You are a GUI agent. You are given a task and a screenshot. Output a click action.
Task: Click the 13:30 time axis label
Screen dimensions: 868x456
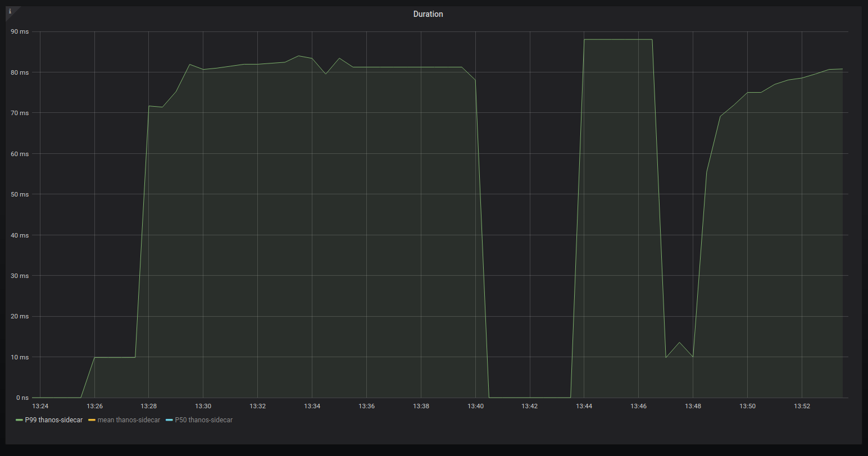click(x=203, y=406)
